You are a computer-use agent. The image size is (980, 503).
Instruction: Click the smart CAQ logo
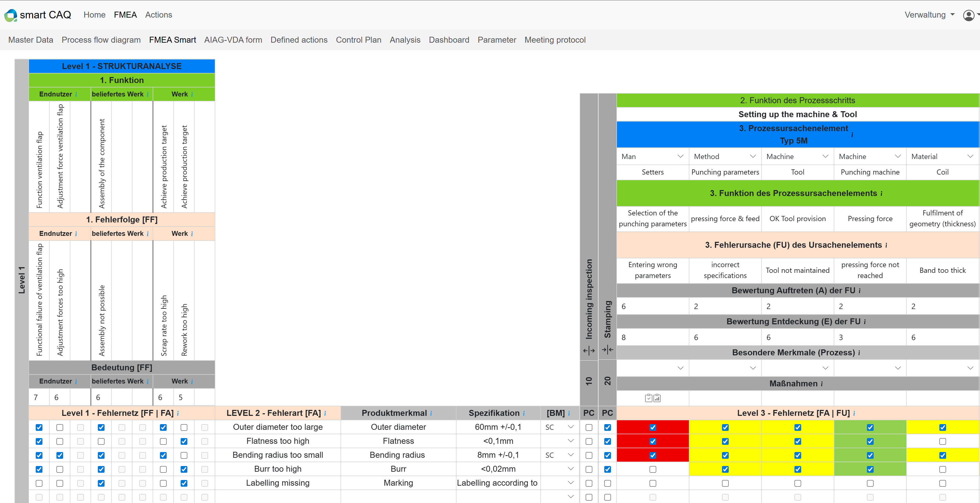click(x=11, y=15)
